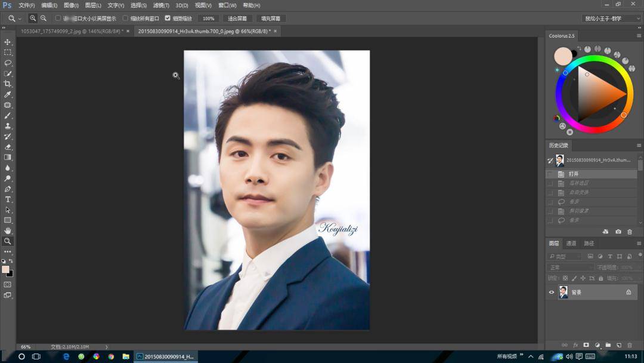Image resolution: width=644 pixels, height=363 pixels.
Task: Click the zoom in mode icon
Action: [x=33, y=19]
